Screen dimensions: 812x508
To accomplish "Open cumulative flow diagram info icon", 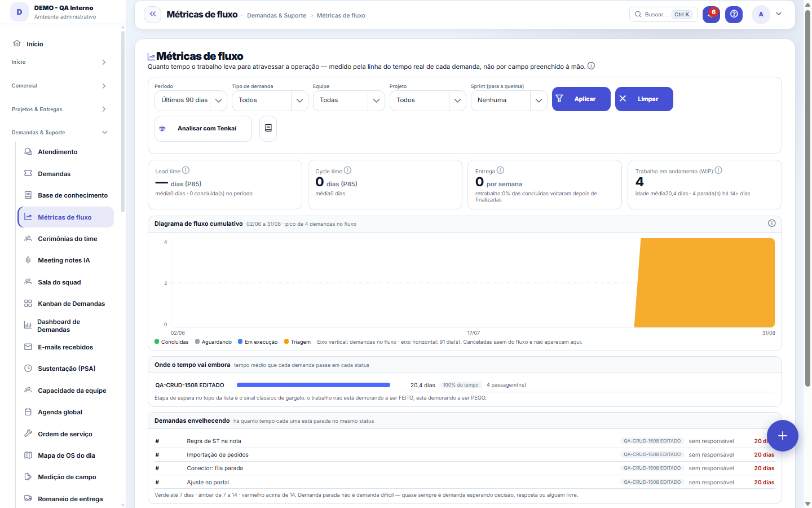I will pos(771,224).
